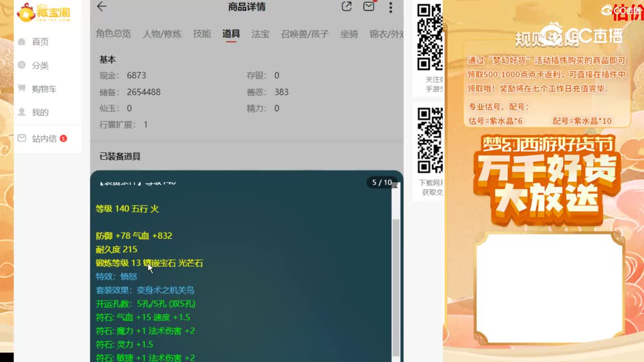Switch to the 召唤兽/孩子 tab
Screen dimensions: 644x362
pyautogui.click(x=305, y=34)
